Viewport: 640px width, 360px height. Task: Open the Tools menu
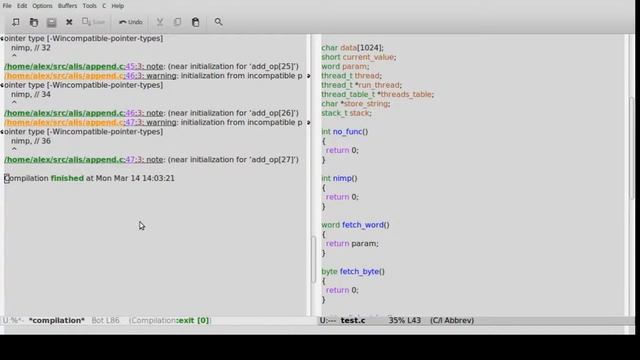pos(89,6)
